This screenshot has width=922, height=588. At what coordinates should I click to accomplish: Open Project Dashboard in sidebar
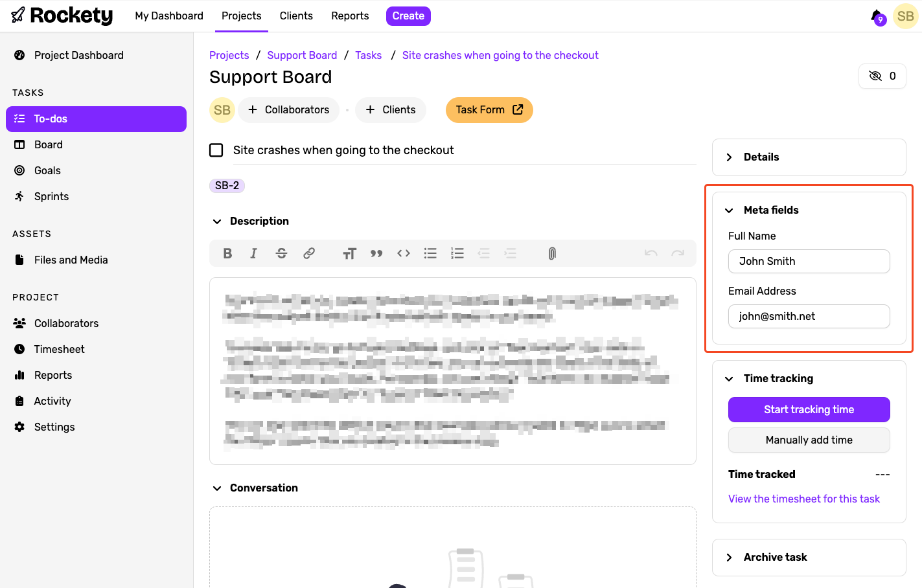(97, 55)
